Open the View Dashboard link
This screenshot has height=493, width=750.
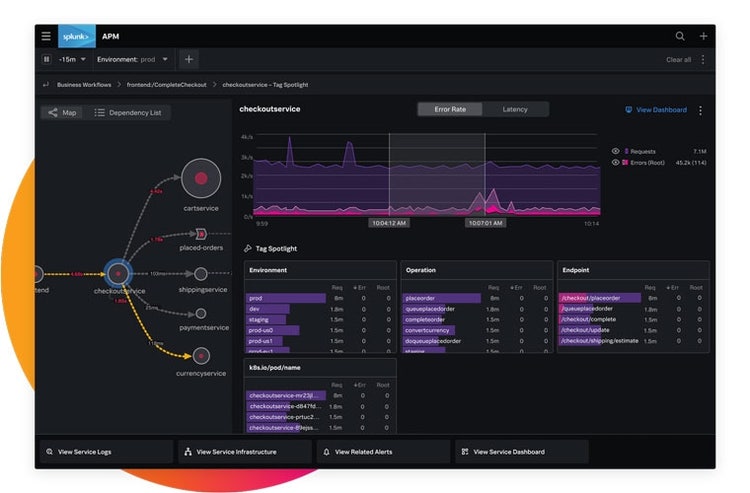[656, 110]
